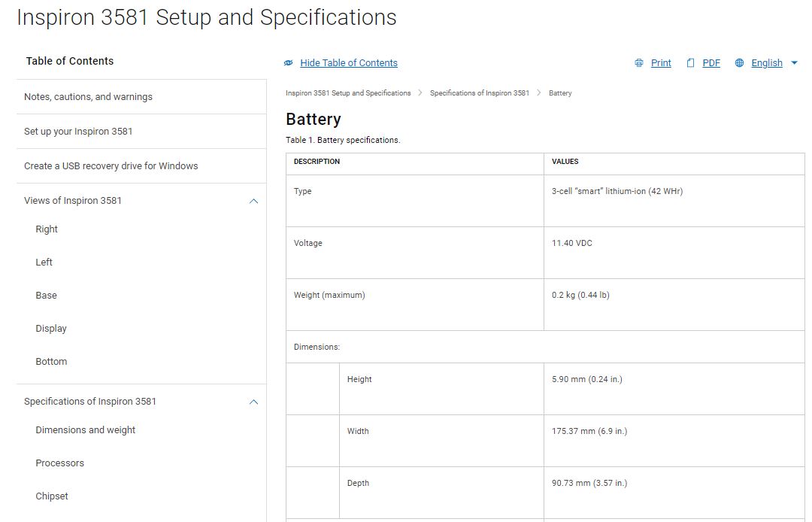
Task: Click breadcrumb Specifications of Inspiron 3581
Action: click(480, 93)
